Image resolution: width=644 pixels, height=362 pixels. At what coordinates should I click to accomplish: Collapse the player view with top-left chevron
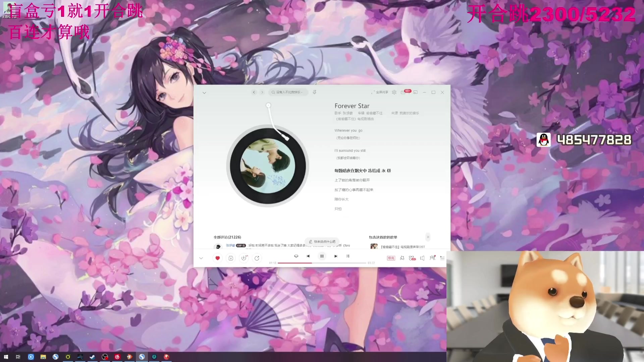tap(204, 93)
